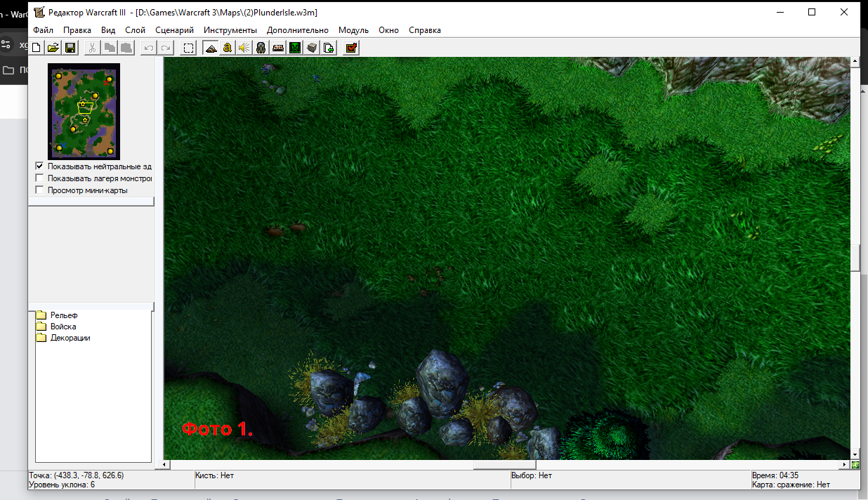The height and width of the screenshot is (500, 868).
Task: Click the vertical scrollbar thumb beside map
Action: click(x=855, y=257)
